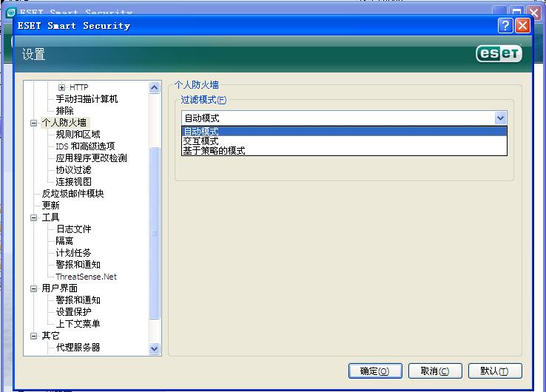546x392 pixels.
Task: Close the background ESET Smart Security window
Action: point(534,12)
